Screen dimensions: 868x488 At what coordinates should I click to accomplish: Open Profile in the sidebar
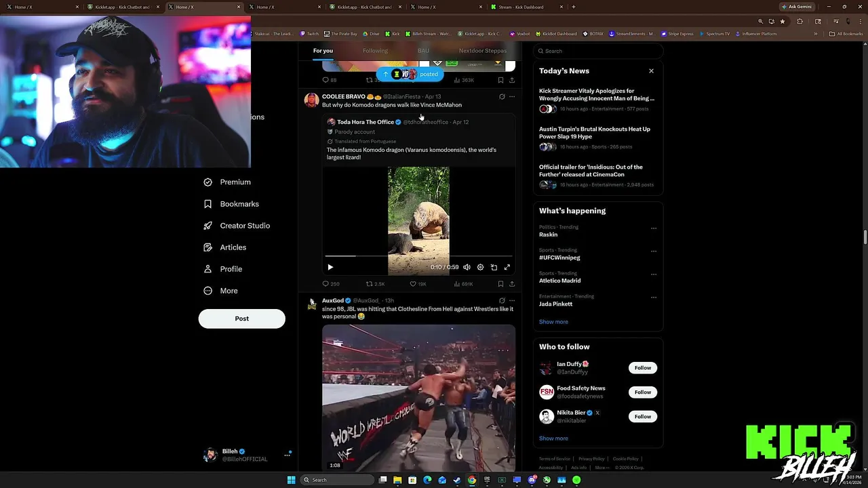(x=223, y=269)
